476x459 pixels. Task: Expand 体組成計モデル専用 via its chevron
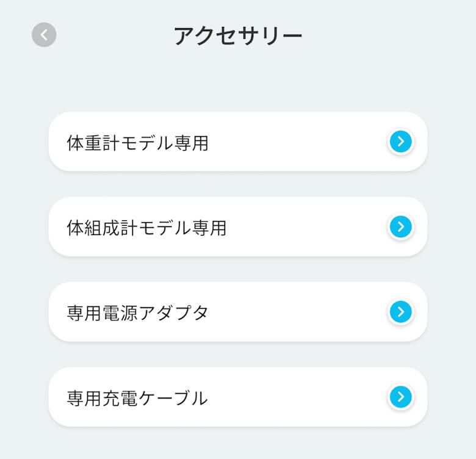(400, 226)
